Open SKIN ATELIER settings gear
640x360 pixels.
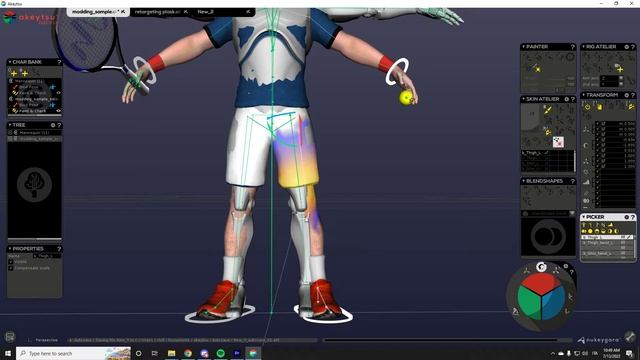[x=567, y=99]
